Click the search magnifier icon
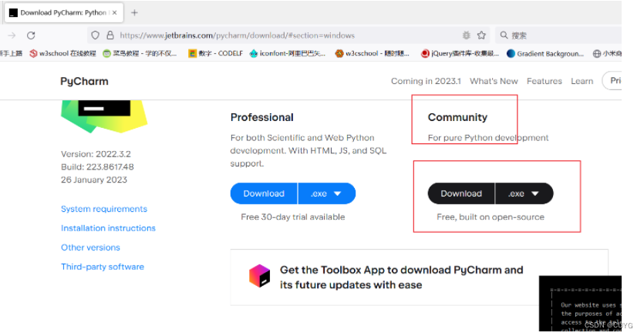 (504, 35)
